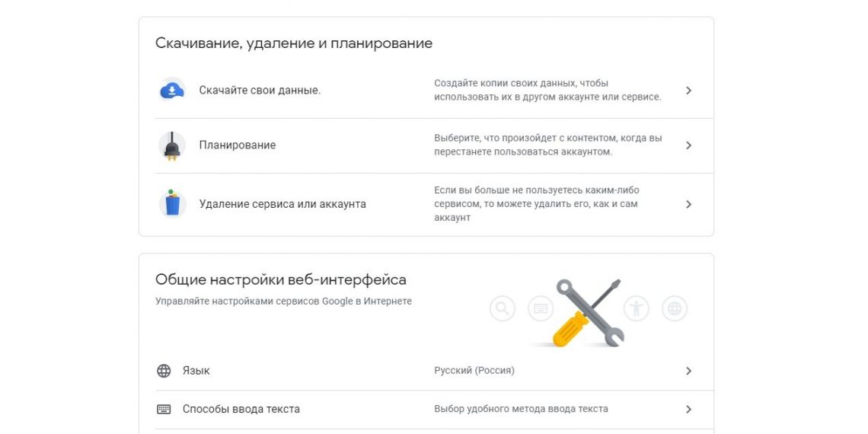The width and height of the screenshot is (868, 434).
Task: Select the Планирование label
Action: [238, 145]
